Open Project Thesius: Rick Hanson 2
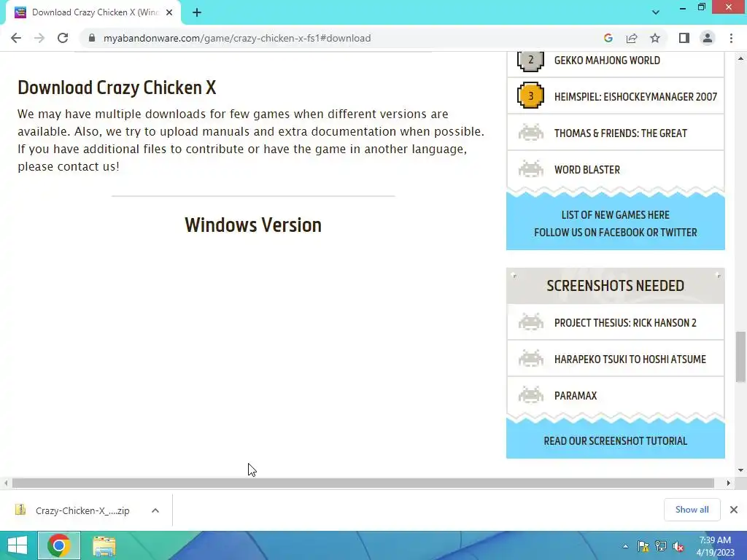The height and width of the screenshot is (560, 747). point(625,323)
